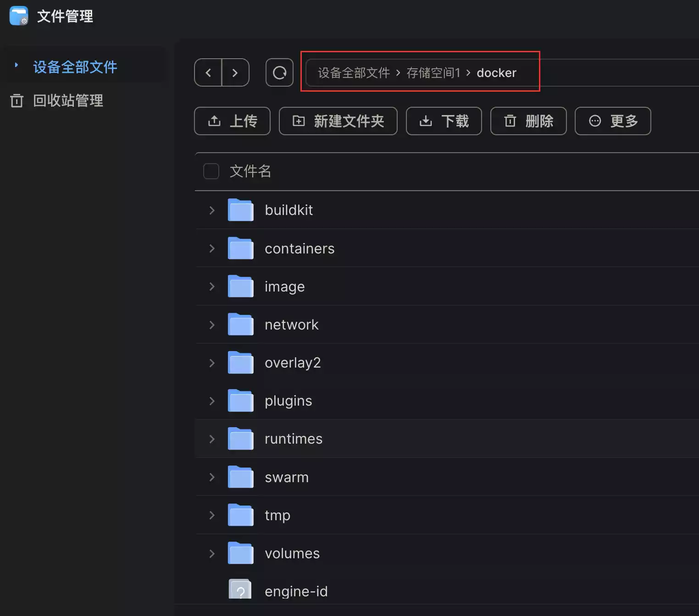Click the refresh icon button
Screen dimensions: 699x616
pos(279,72)
